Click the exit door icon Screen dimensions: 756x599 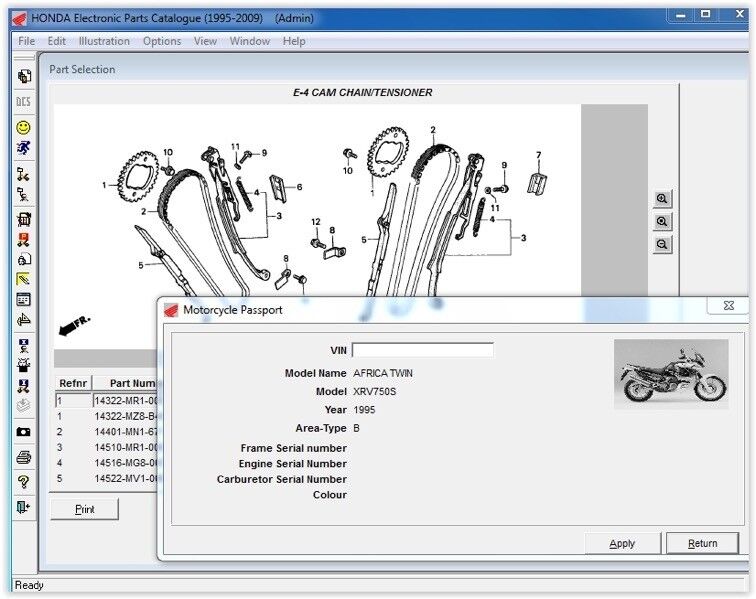tap(24, 507)
